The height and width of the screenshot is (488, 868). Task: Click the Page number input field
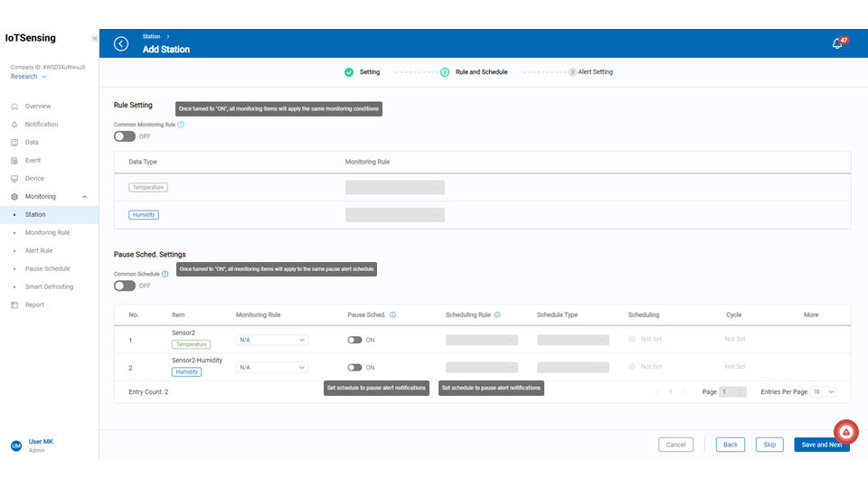tap(732, 392)
